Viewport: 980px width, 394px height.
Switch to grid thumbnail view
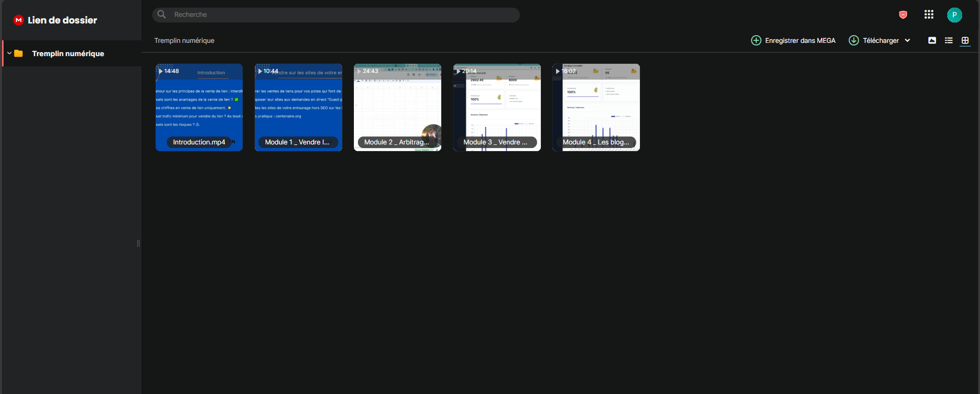click(x=965, y=40)
